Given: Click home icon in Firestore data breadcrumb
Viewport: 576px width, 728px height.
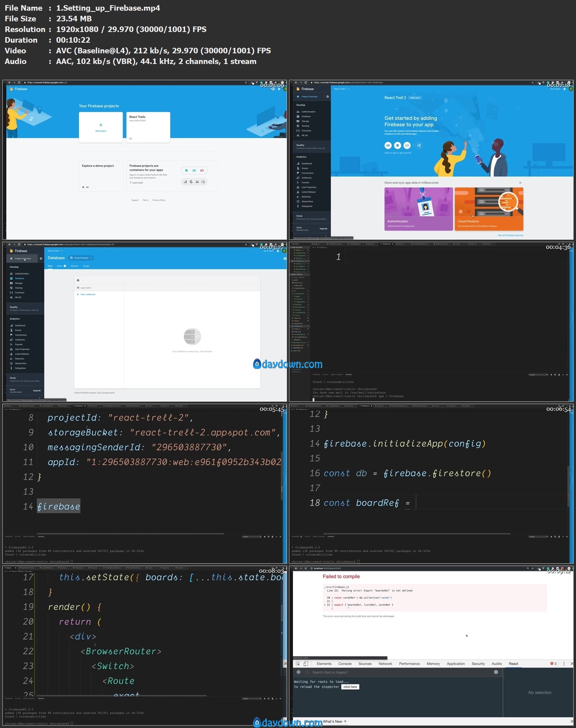Looking at the screenshot, I should 78,280.
